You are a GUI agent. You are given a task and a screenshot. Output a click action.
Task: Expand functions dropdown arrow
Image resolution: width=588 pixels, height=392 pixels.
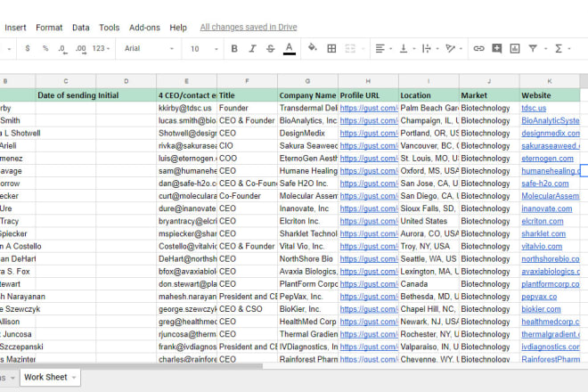pyautogui.click(x=569, y=49)
